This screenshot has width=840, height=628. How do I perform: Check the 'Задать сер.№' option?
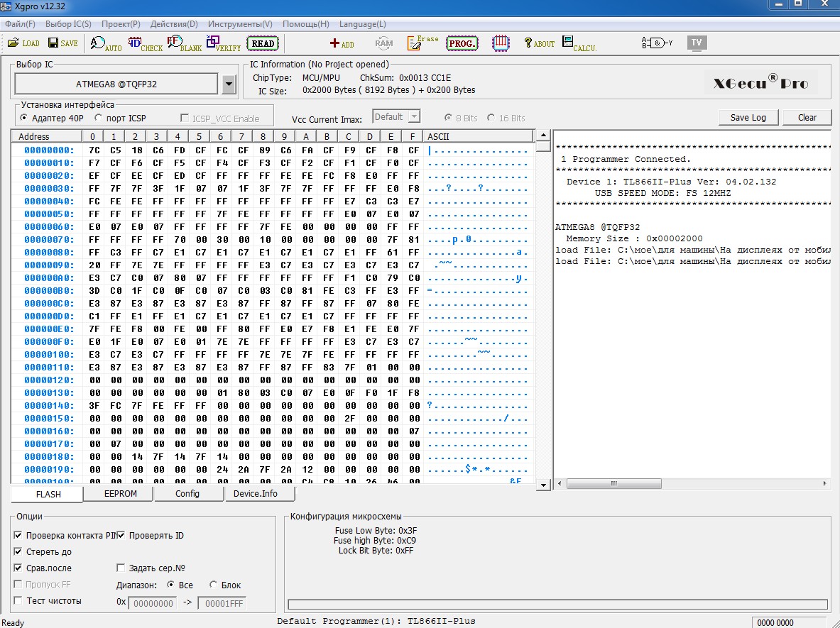pos(121,568)
